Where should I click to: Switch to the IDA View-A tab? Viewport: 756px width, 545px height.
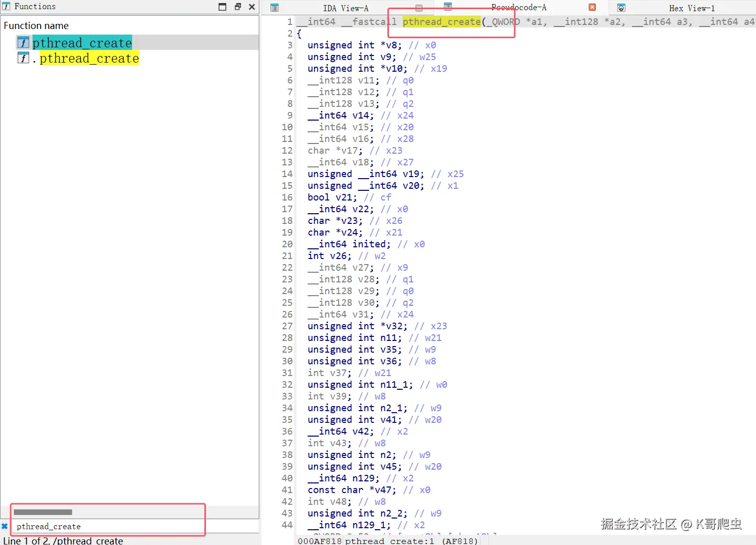[346, 8]
